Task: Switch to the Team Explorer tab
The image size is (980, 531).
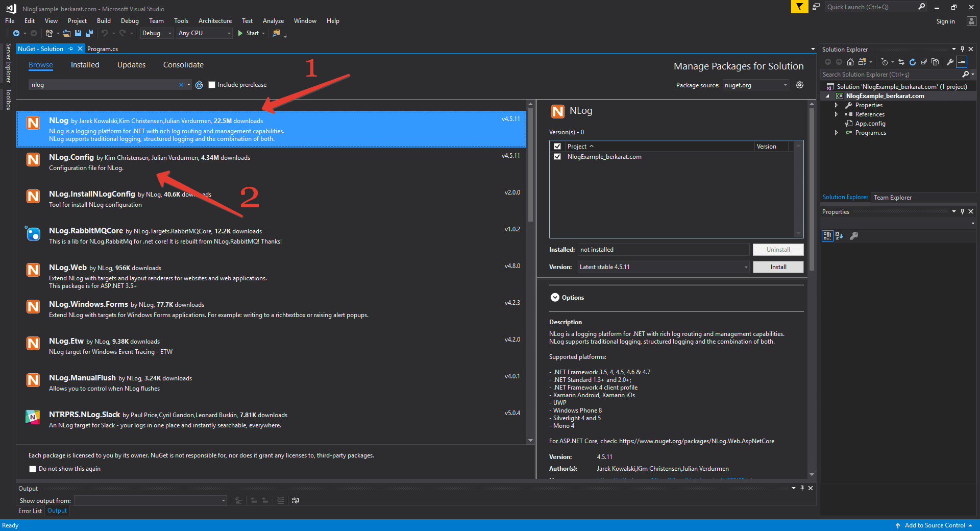Action: (893, 198)
